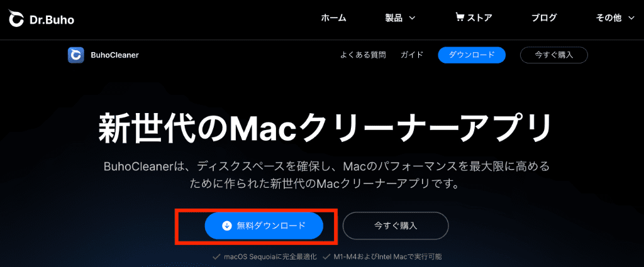The width and height of the screenshot is (644, 267).
Task: Open the よくある質問 page
Action: tap(363, 55)
